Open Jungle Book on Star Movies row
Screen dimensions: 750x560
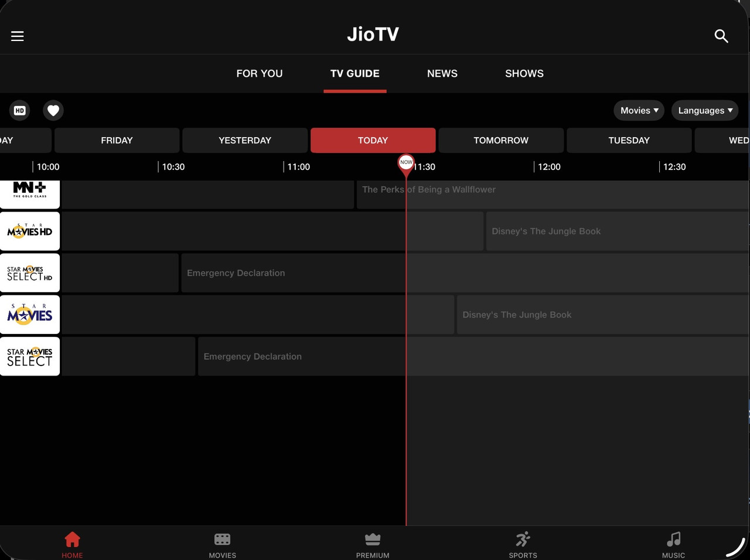(x=602, y=315)
